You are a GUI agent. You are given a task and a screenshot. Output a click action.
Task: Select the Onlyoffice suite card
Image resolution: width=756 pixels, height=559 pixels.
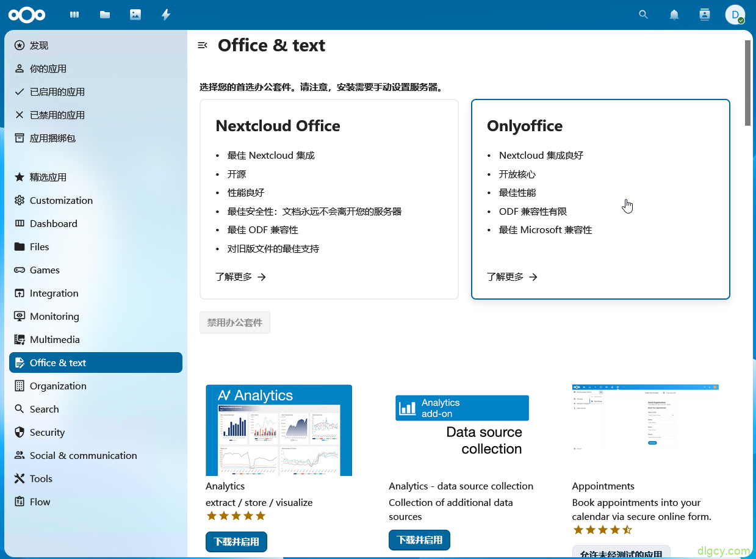point(600,199)
